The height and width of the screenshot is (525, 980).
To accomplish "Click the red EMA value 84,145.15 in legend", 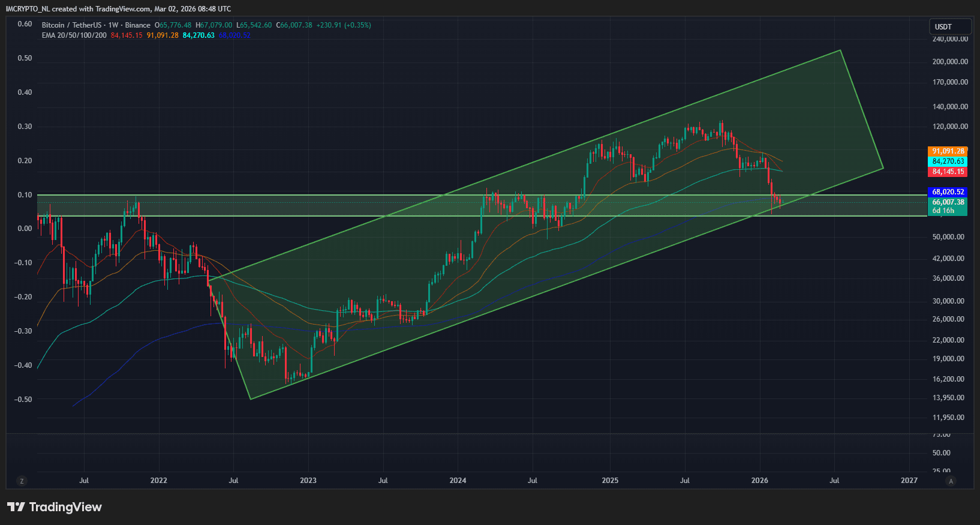I will click(x=127, y=35).
